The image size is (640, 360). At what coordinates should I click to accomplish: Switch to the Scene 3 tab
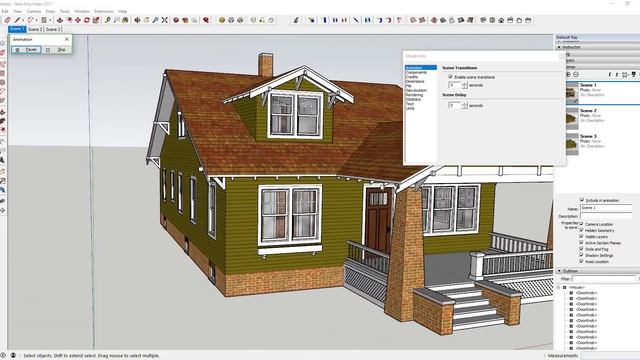(53, 29)
